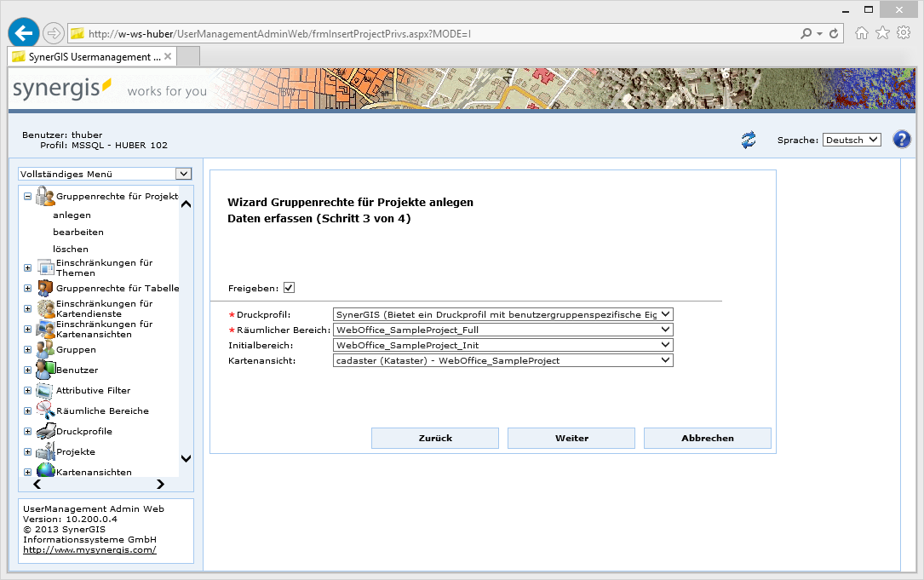The height and width of the screenshot is (580, 924).
Task: Collapse Gruppenrechte für Projekte tree node
Action: point(27,196)
